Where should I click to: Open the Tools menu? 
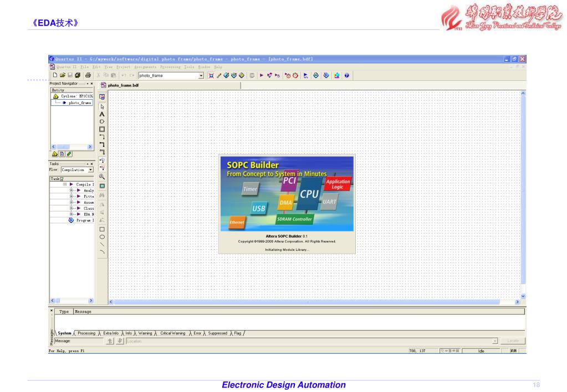[x=189, y=67]
